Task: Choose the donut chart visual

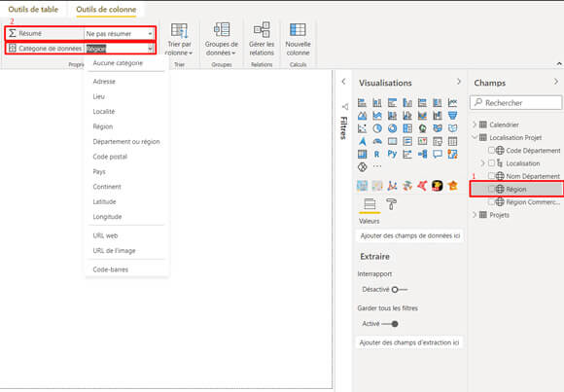Action: coord(392,128)
